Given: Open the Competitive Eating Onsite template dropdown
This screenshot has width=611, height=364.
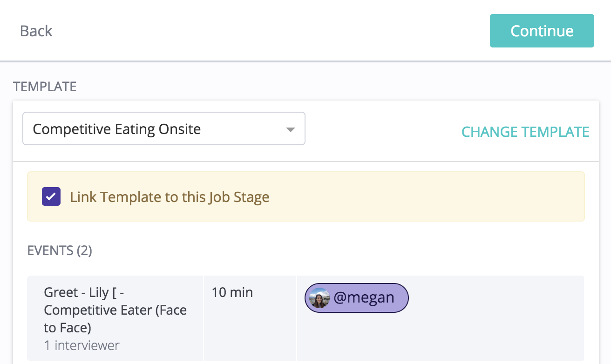Looking at the screenshot, I should click(x=164, y=128).
